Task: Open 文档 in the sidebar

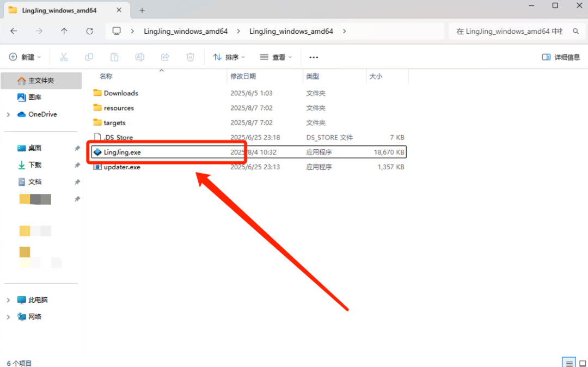Action: click(x=34, y=182)
